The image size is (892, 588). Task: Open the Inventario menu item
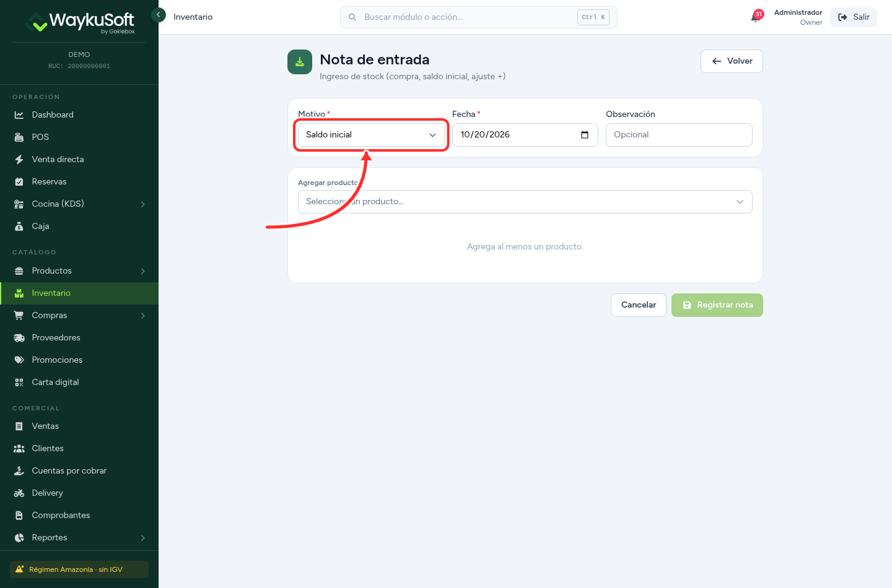pos(79,293)
